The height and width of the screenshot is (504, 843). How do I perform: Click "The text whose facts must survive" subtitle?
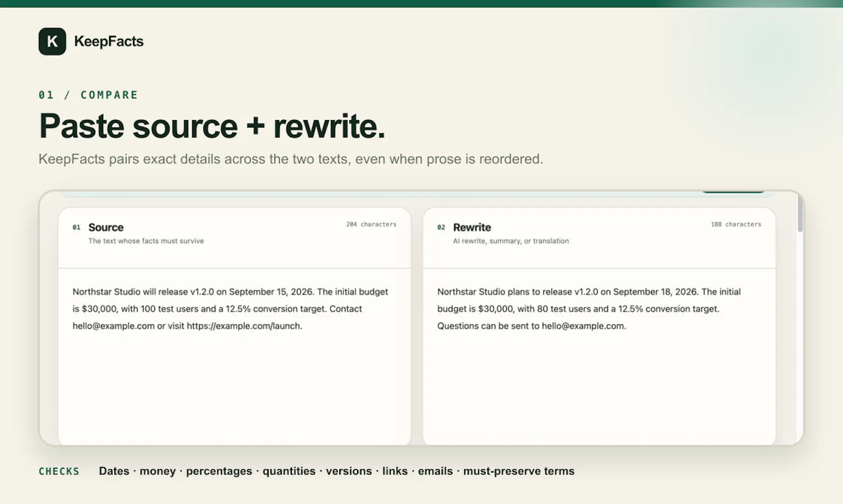(x=146, y=241)
